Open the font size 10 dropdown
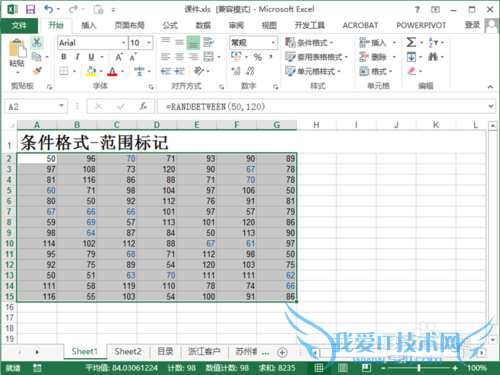Screen dimensions: 500x375 [149, 43]
